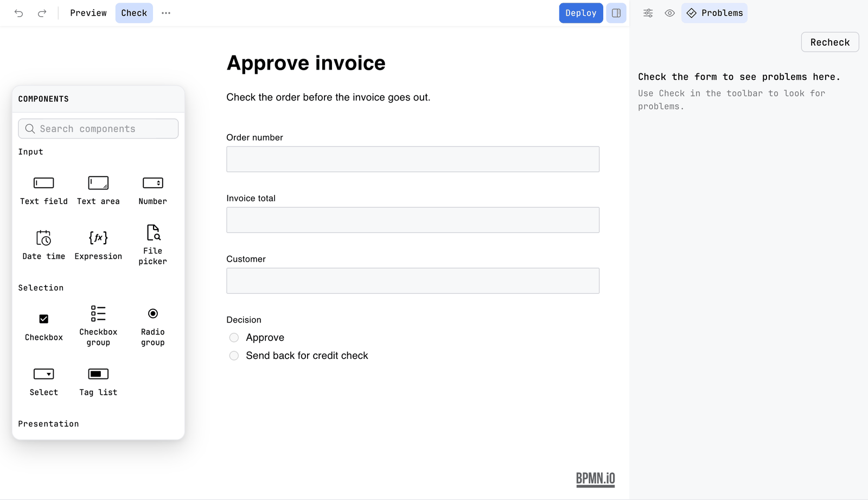The width and height of the screenshot is (868, 500).
Task: Choose the Approve radio option
Action: (234, 338)
